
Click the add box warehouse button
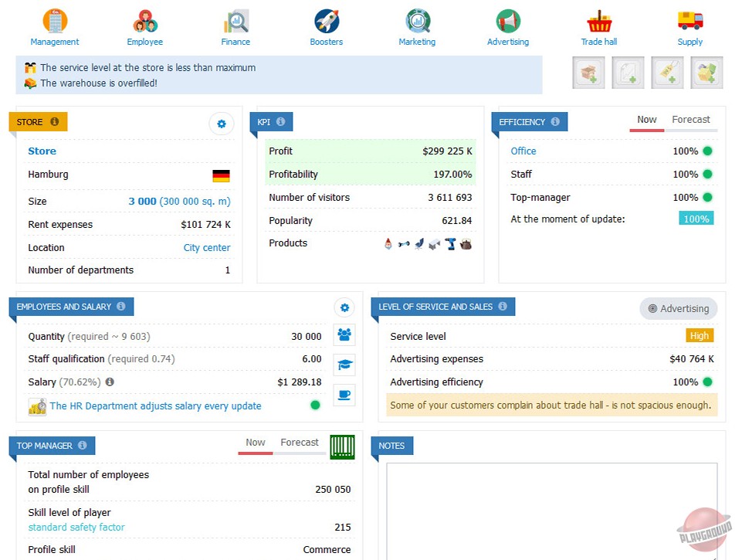(x=589, y=73)
